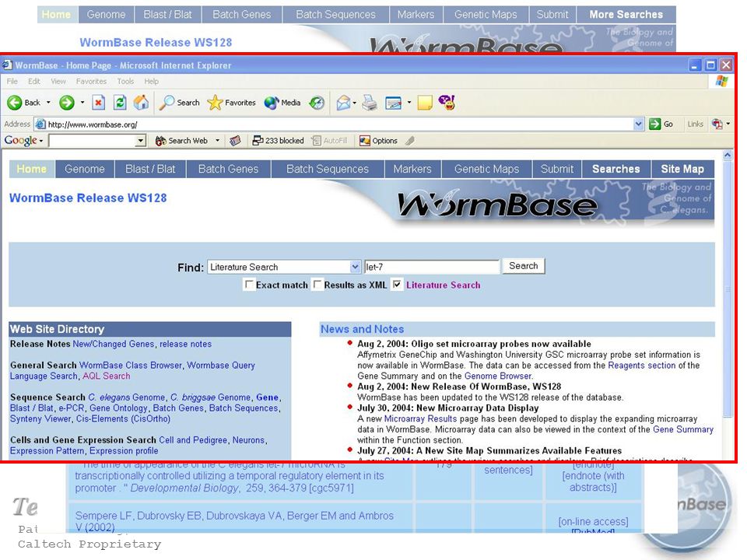Open the Favorites menu in the menu bar
Image resolution: width=747 pixels, height=560 pixels.
click(91, 82)
